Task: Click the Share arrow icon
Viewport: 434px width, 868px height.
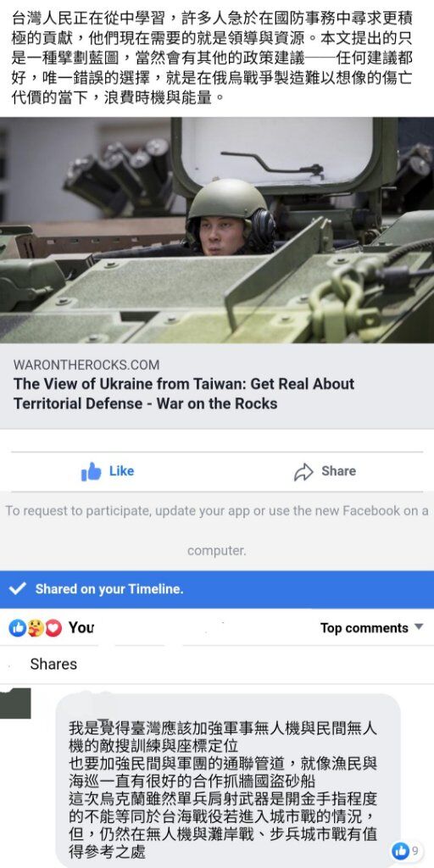Action: (x=303, y=471)
